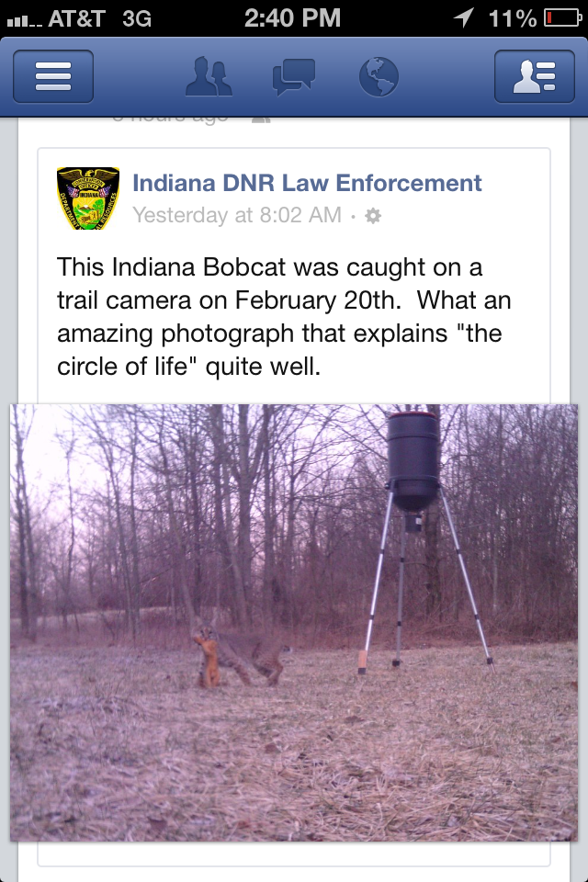
Task: Open the notifications globe icon
Action: point(379,76)
